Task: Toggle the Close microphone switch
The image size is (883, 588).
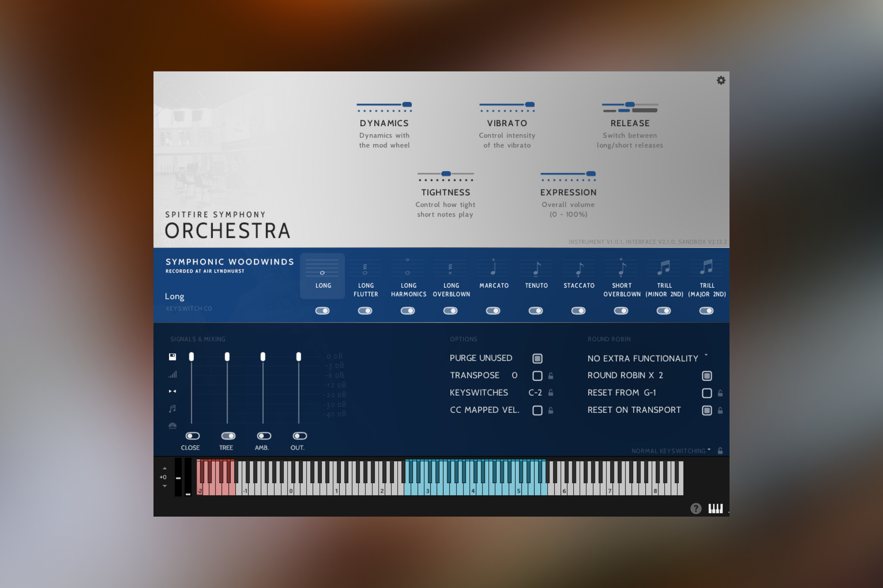Action: point(192,436)
